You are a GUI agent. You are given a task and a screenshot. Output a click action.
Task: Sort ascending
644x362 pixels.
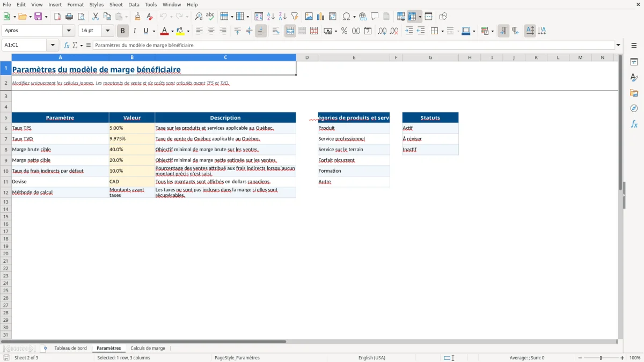click(x=271, y=17)
